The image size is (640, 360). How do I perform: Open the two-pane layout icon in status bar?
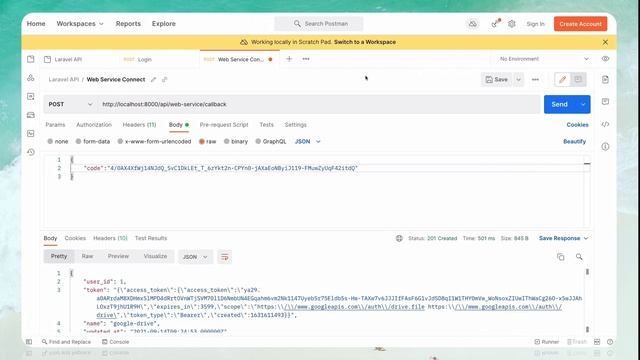point(597,342)
